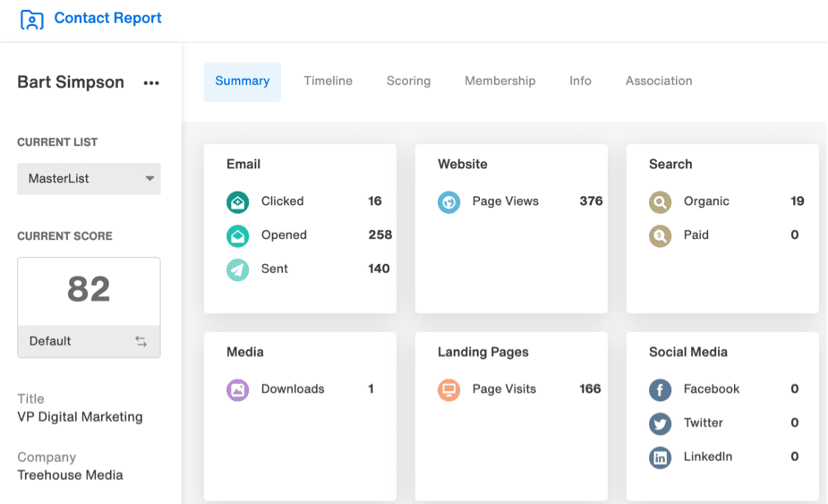Click the Media Downloads image icon
The image size is (828, 504).
(237, 389)
